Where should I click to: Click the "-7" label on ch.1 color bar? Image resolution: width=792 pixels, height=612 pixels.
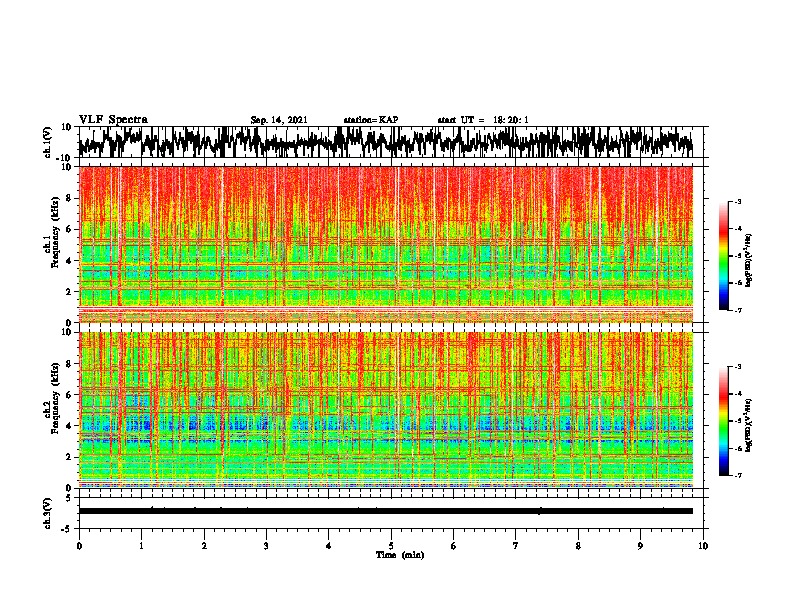click(x=737, y=310)
